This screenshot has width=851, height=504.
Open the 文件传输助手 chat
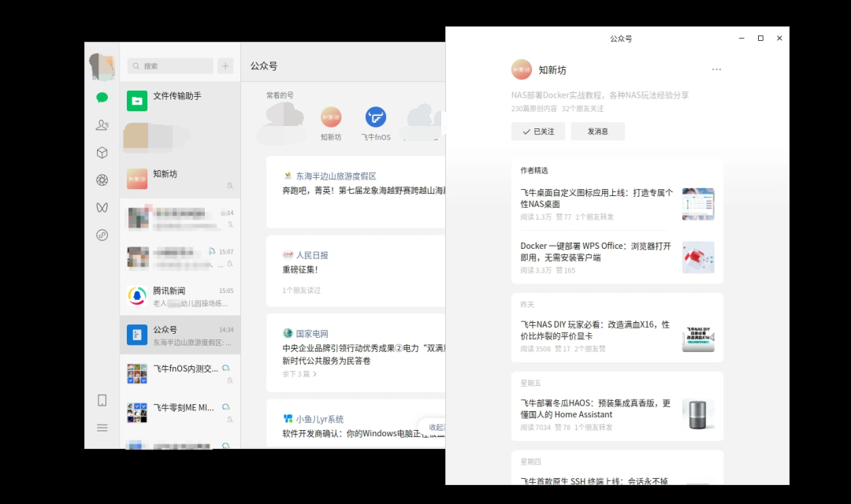(180, 101)
